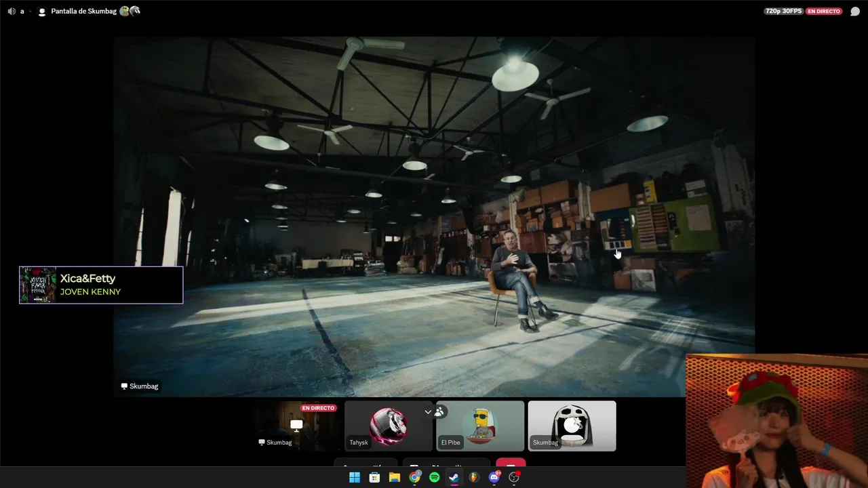Click the album art in song overlay
This screenshot has height=488, width=868.
pos(38,285)
